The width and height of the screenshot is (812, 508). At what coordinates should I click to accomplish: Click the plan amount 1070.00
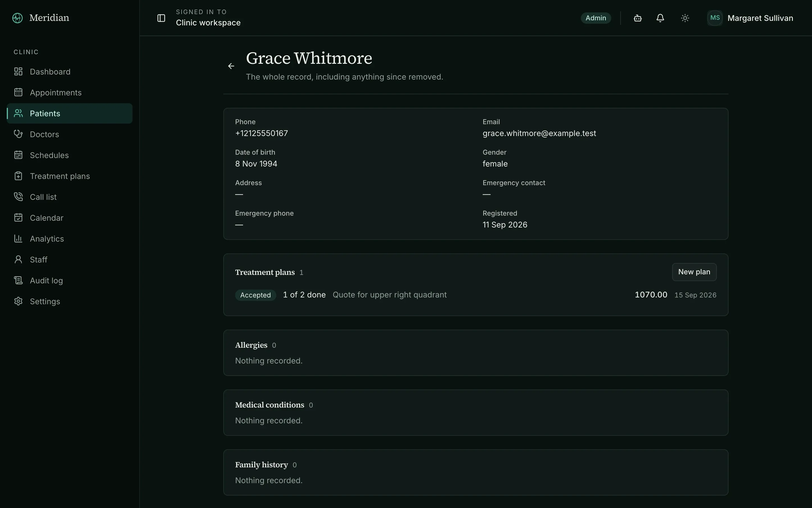pyautogui.click(x=651, y=295)
